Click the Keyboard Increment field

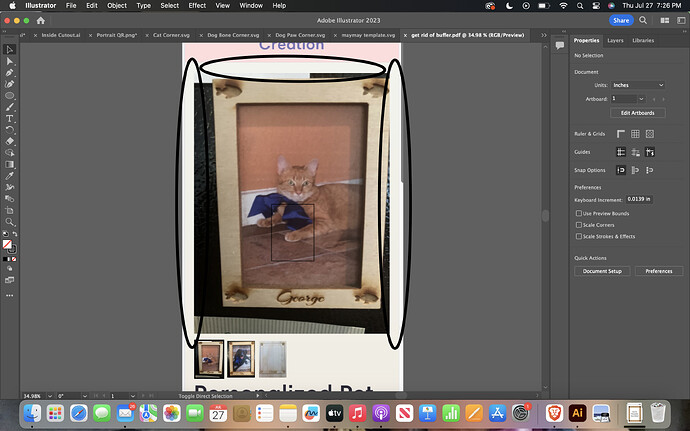click(639, 199)
